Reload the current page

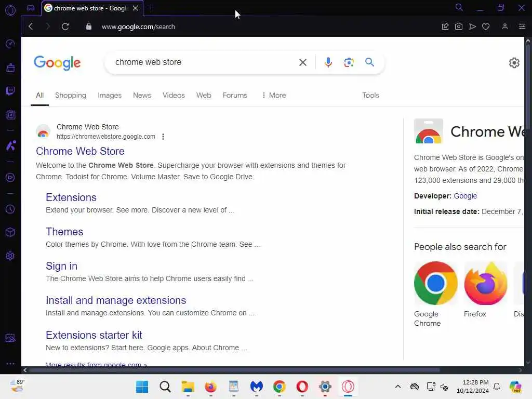(x=65, y=26)
